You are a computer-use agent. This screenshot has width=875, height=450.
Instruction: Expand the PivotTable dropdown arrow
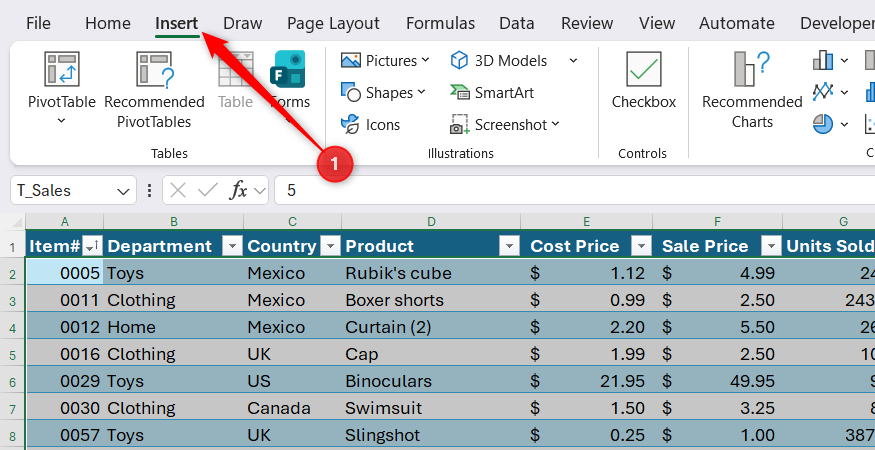pyautogui.click(x=61, y=121)
